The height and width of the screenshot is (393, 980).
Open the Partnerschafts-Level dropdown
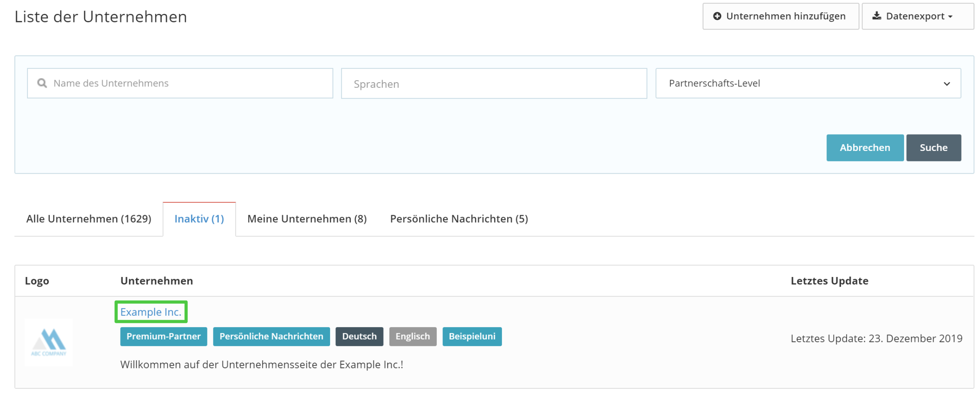pyautogui.click(x=808, y=83)
